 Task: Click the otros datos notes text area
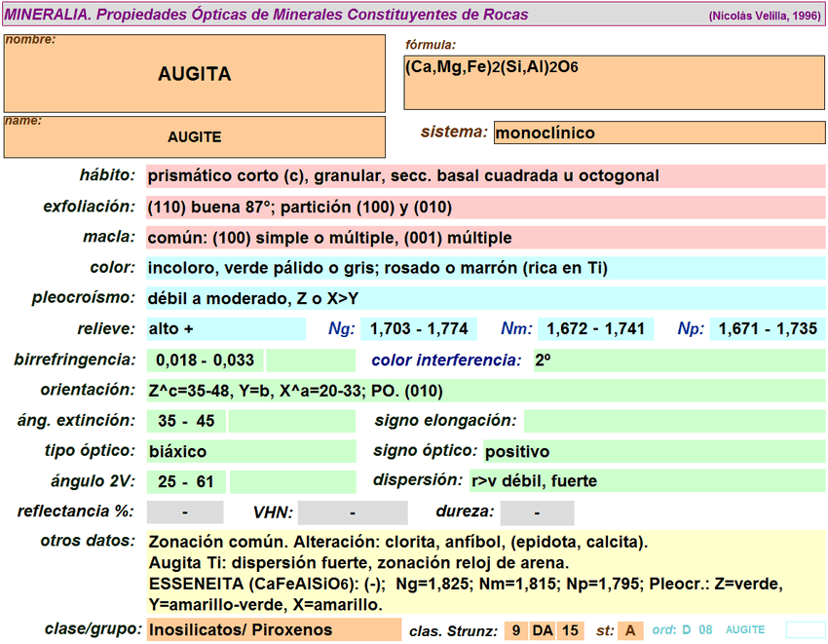(484, 573)
